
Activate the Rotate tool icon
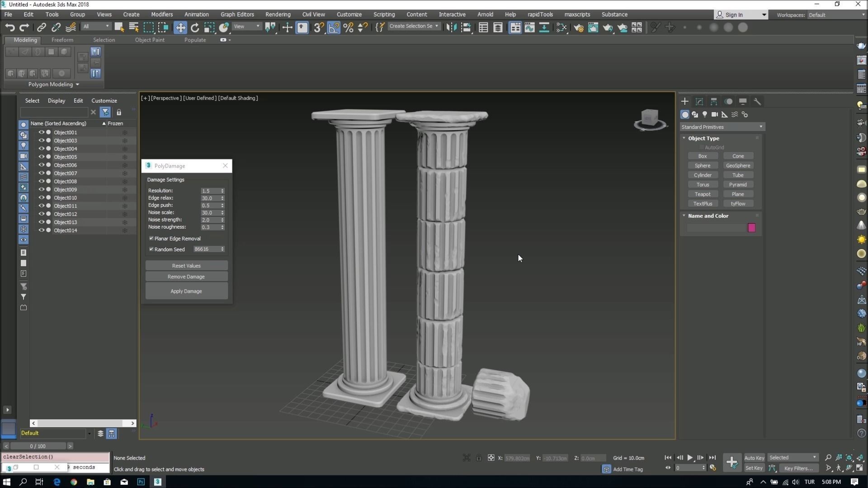click(x=195, y=28)
